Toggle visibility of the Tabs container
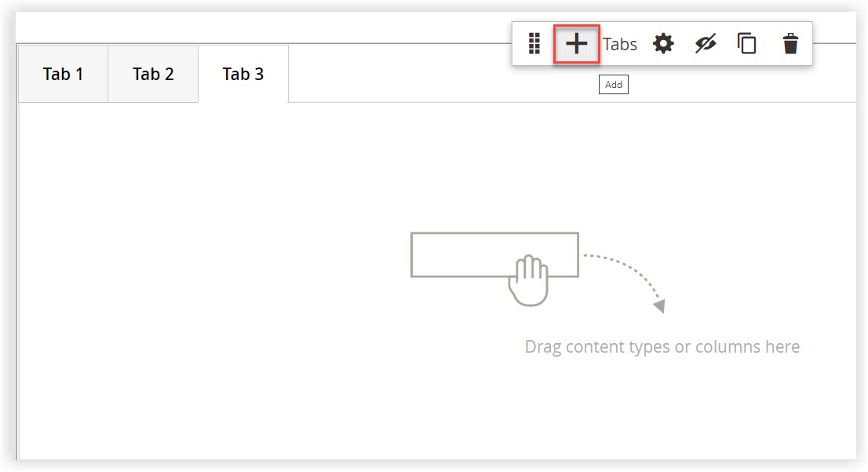 tap(705, 44)
